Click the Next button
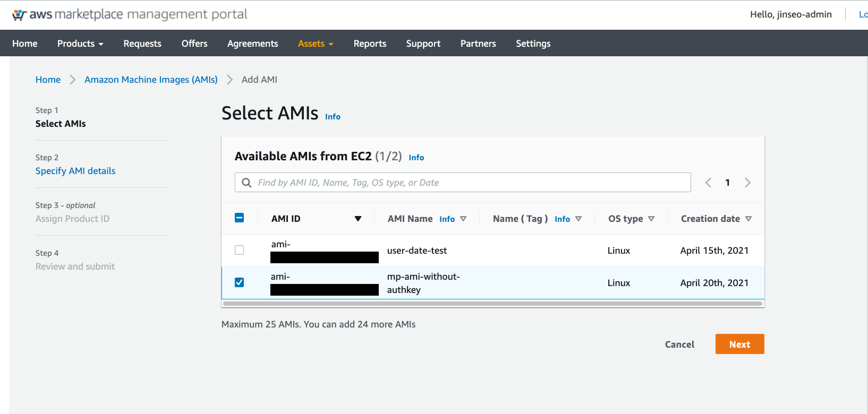The image size is (868, 414). [740, 344]
